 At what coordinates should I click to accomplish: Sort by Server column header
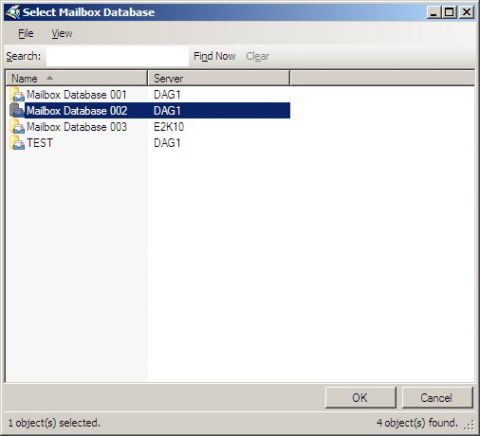click(x=218, y=78)
